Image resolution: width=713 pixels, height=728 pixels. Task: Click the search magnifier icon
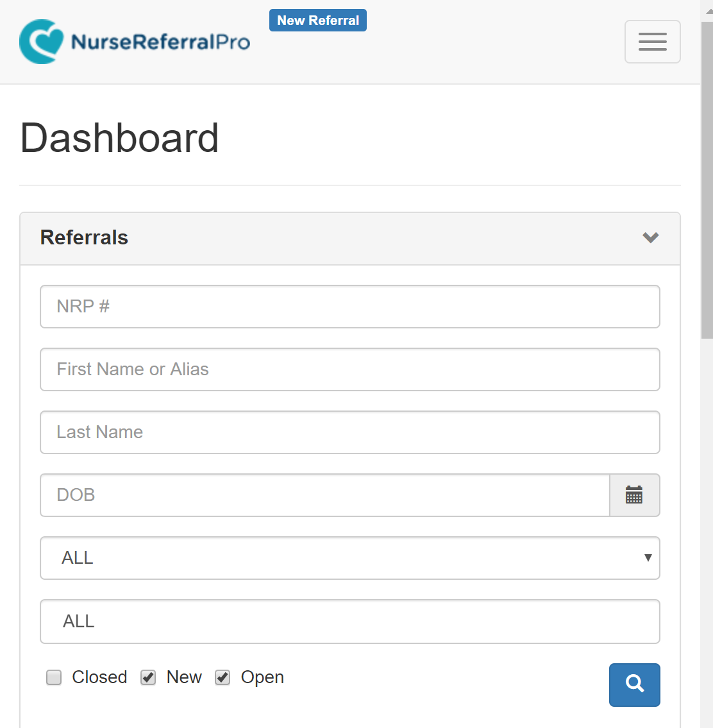(x=634, y=684)
